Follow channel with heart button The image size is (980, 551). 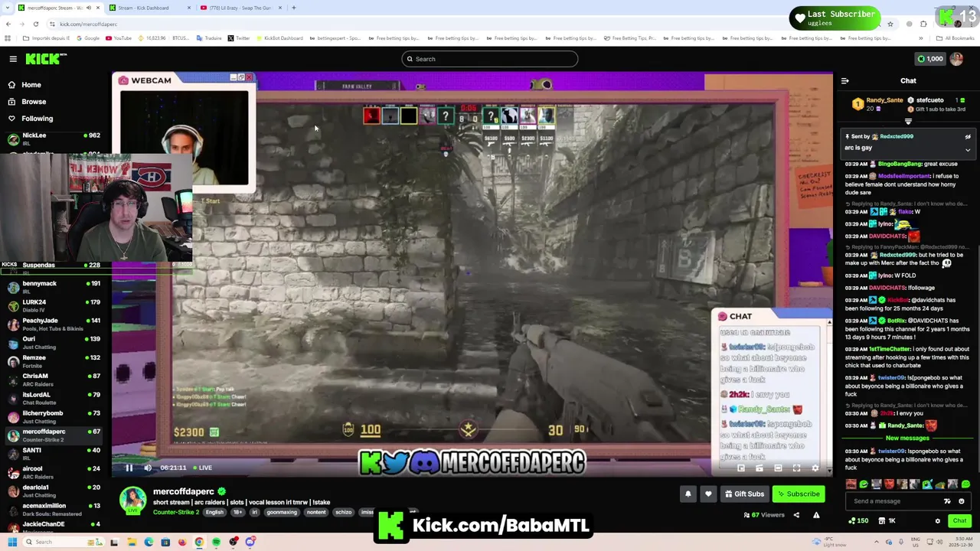point(708,494)
